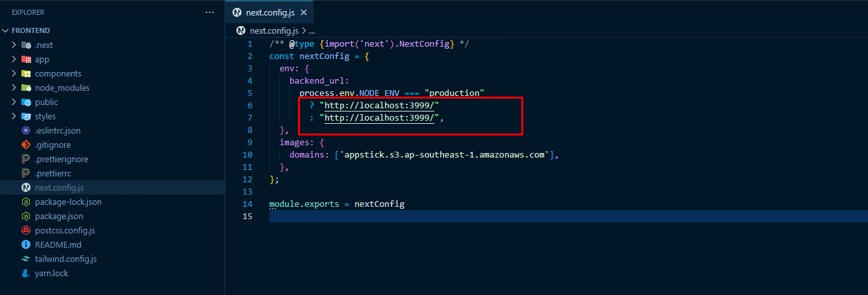Click the Prettier icon beside .prettierrc
The width and height of the screenshot is (868, 295).
pyautogui.click(x=26, y=173)
